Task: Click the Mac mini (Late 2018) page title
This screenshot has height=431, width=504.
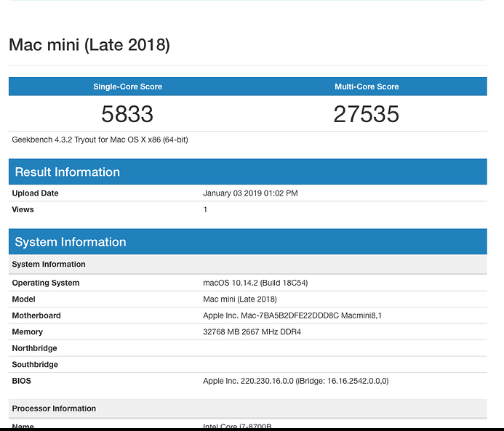Action: [89, 44]
